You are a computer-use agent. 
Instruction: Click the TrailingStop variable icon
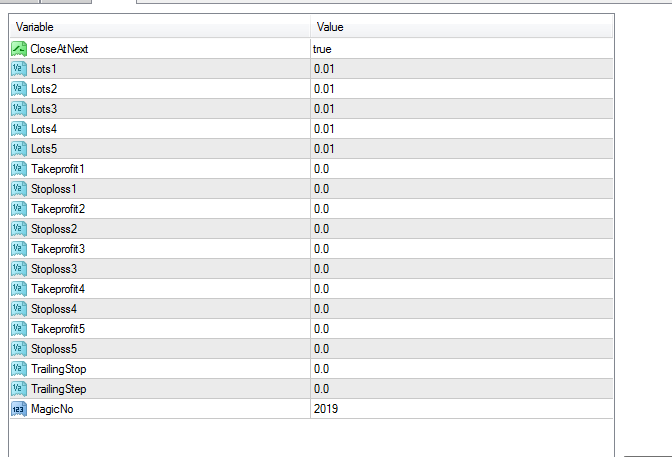pos(19,369)
